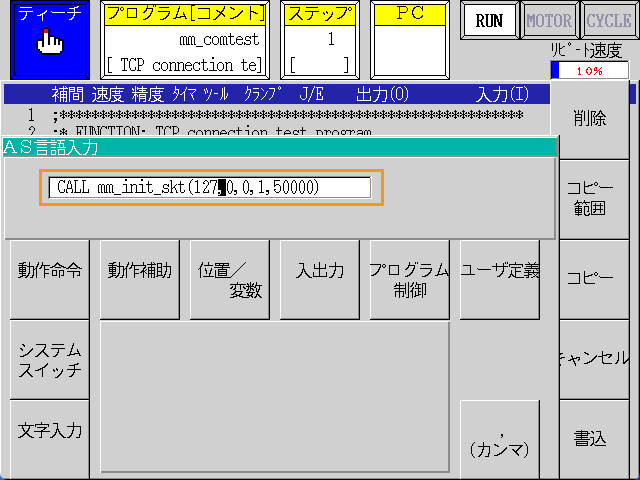Click the AS language input text field

[x=210, y=188]
